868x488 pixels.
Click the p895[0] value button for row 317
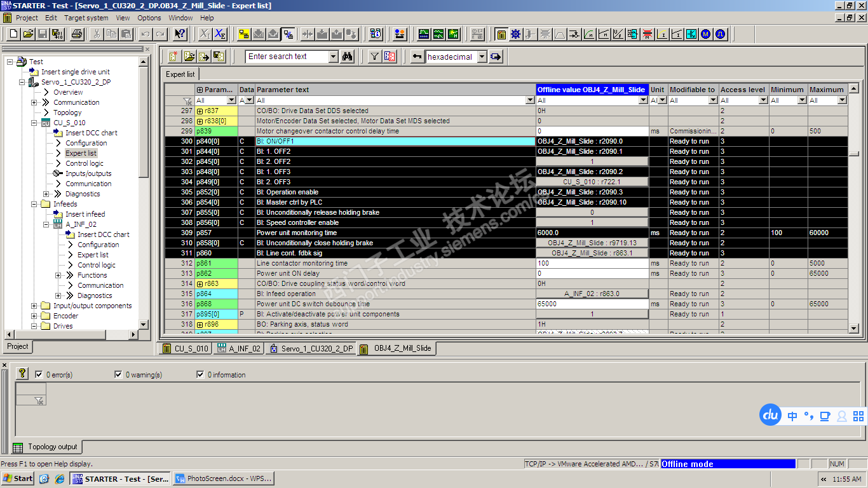pyautogui.click(x=592, y=314)
